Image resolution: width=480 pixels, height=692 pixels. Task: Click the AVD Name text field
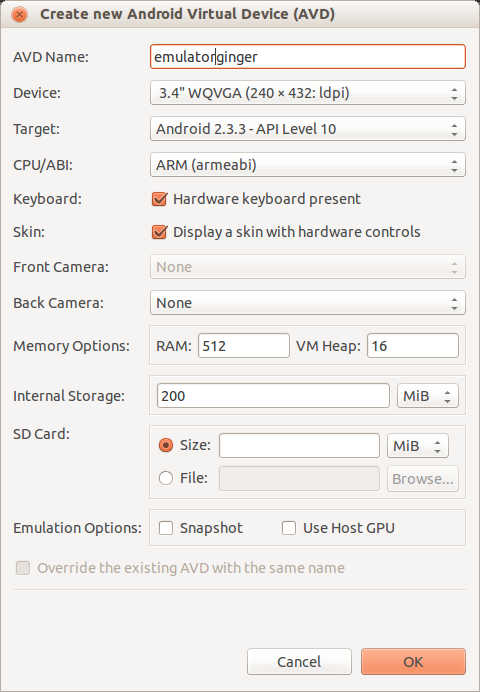[x=308, y=56]
